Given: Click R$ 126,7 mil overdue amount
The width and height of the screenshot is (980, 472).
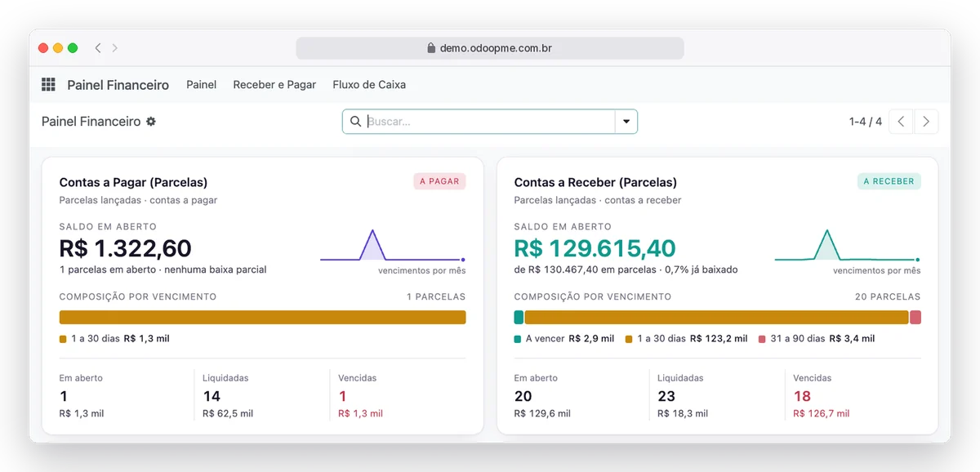Looking at the screenshot, I should [822, 413].
